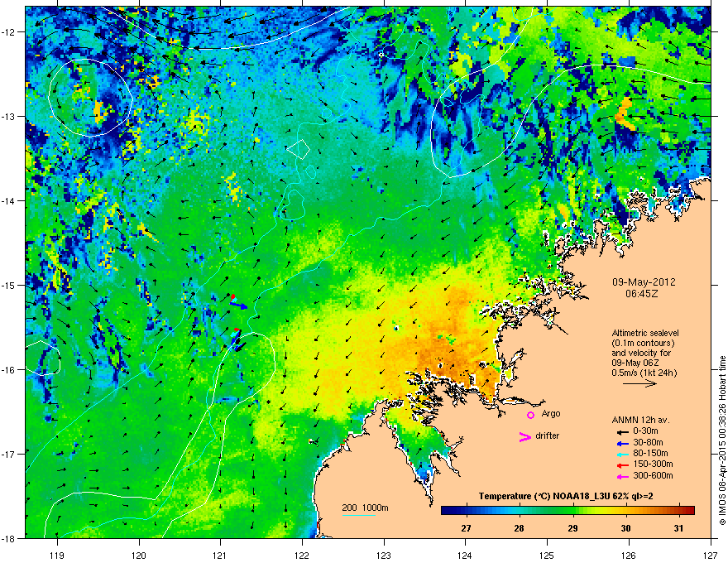Click the 27 degree mark on the colorbar
The width and height of the screenshot is (728, 563).
(466, 511)
